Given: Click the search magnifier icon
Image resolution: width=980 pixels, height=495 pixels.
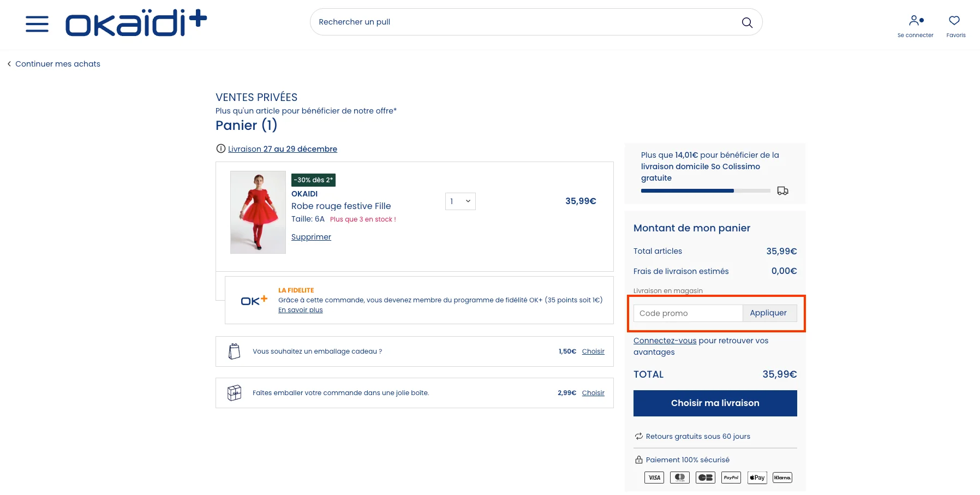Looking at the screenshot, I should click(x=746, y=22).
